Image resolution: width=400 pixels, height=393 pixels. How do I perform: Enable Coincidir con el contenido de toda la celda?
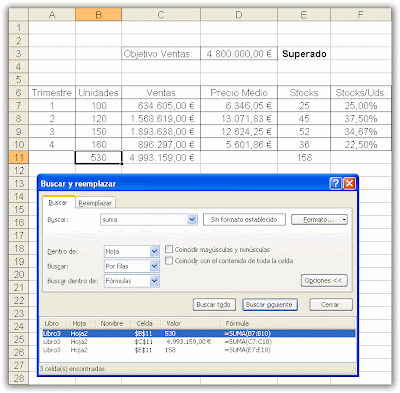click(169, 261)
